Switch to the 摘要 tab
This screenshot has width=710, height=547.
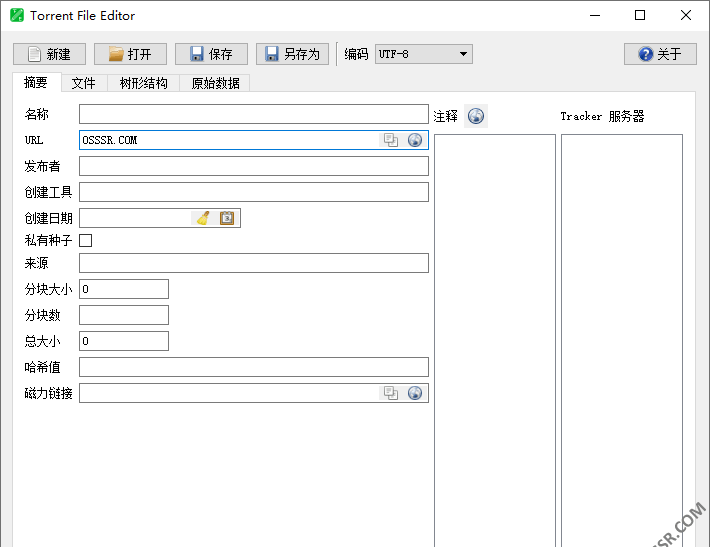tap(36, 82)
